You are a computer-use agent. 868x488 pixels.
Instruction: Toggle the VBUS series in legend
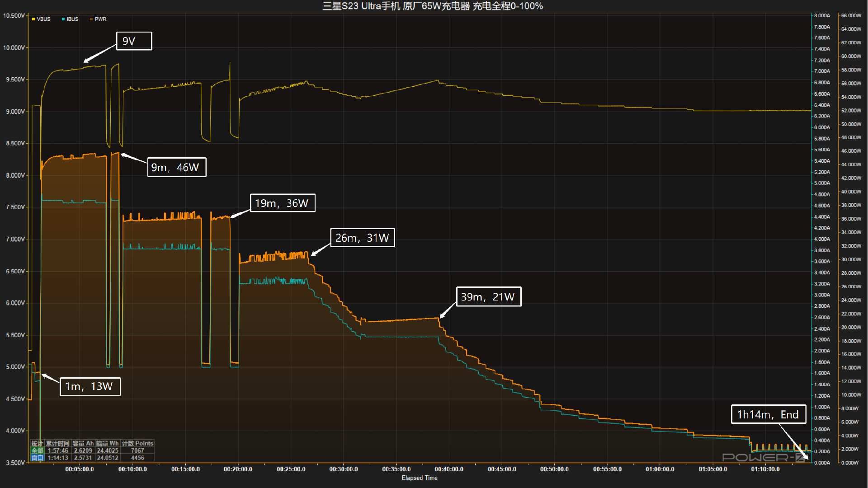coord(41,19)
